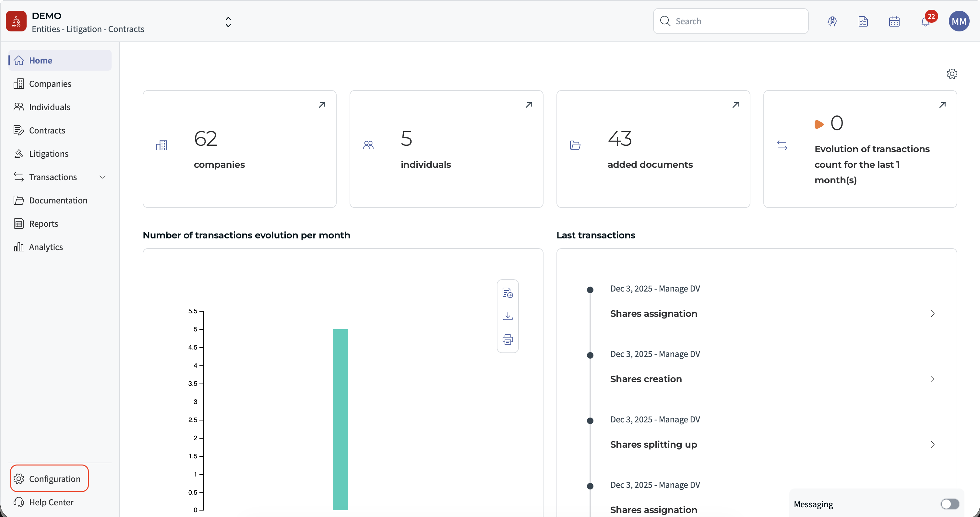Download the transactions chart
The width and height of the screenshot is (980, 517).
[508, 316]
